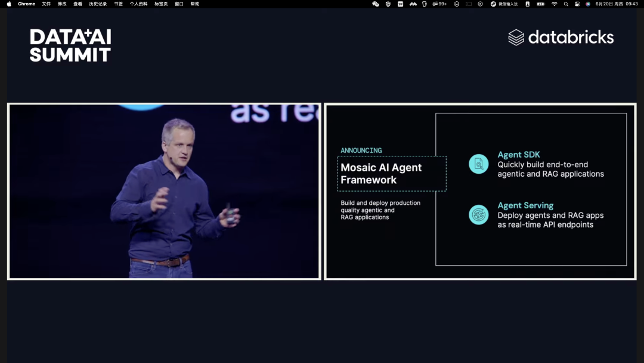Open the 窗口 (Window) menu
This screenshot has width=644, height=363.
pos(179,4)
